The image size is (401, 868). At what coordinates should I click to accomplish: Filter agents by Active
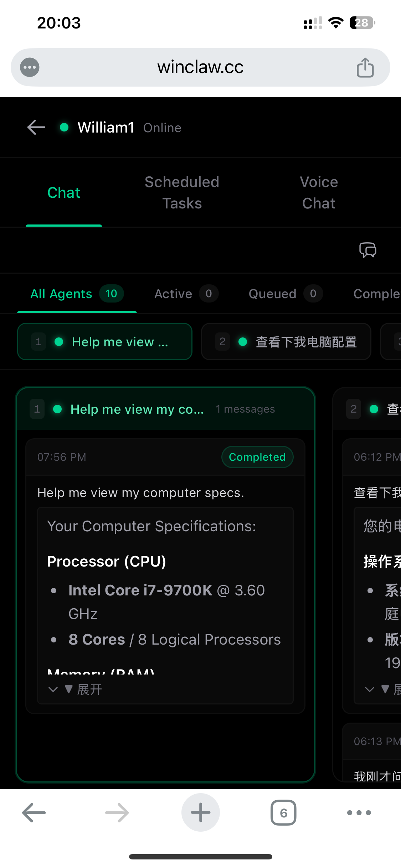[x=185, y=294]
